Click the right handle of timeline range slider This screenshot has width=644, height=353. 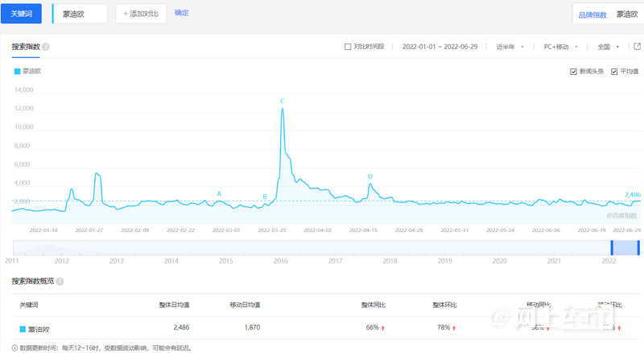pos(638,247)
